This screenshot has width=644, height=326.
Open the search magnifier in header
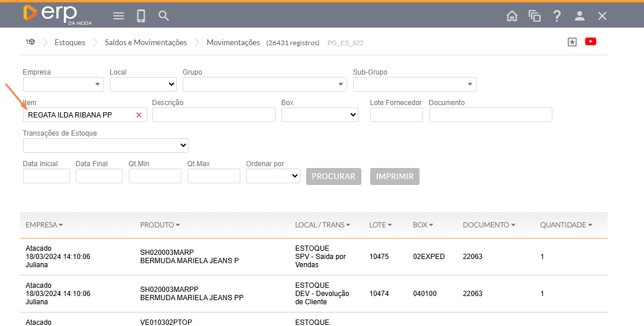164,16
